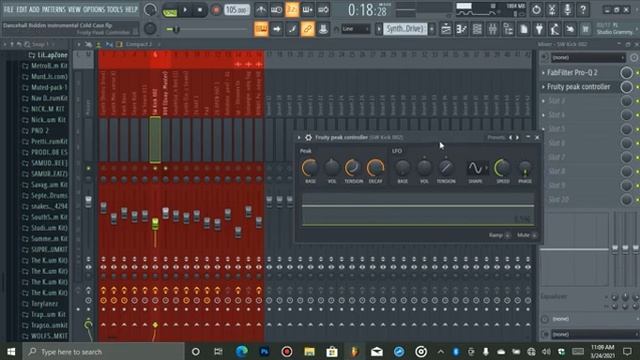Click the question mark help icon

tap(583, 9)
